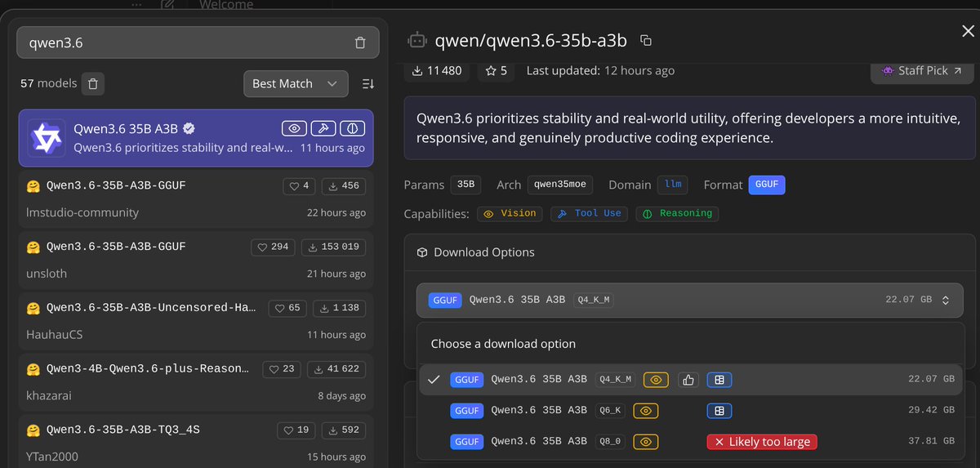This screenshot has width=980, height=468.
Task: Click the 11 480 downloads badge
Action: point(437,70)
